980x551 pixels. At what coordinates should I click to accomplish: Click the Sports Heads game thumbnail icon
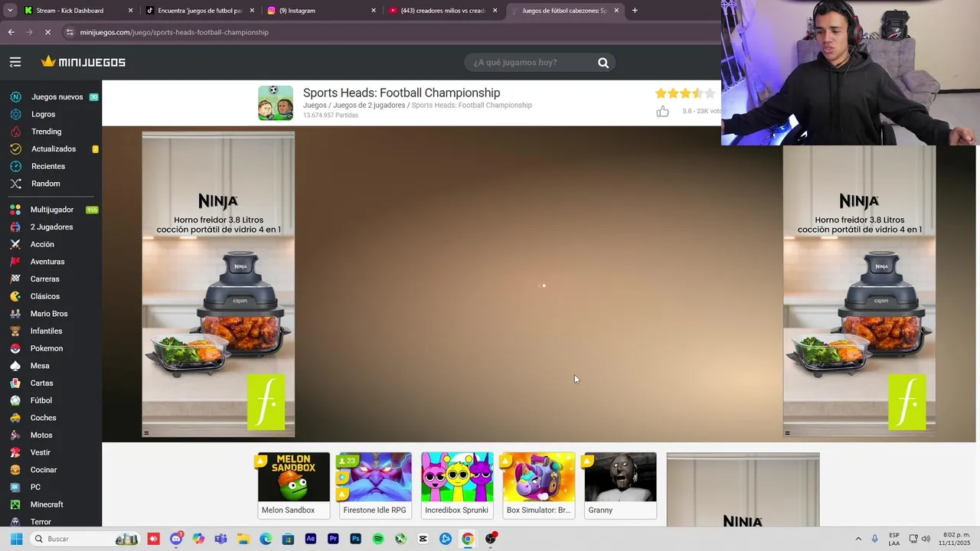pyautogui.click(x=276, y=103)
